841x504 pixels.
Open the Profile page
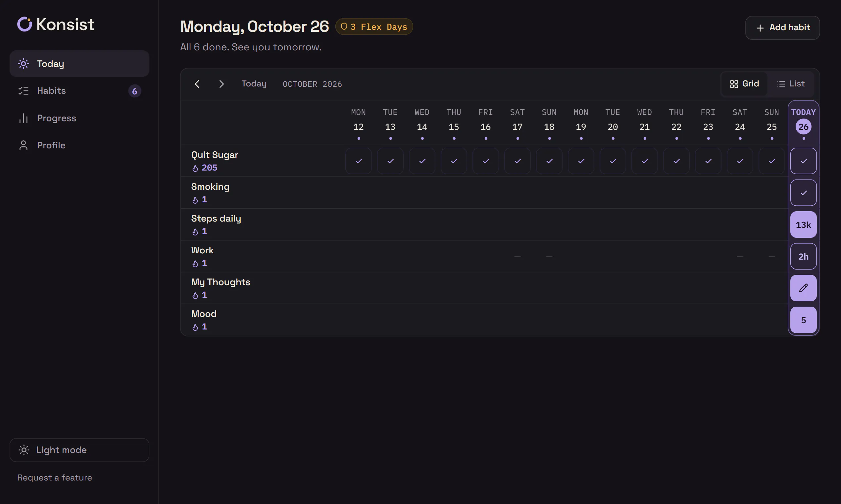(79, 145)
